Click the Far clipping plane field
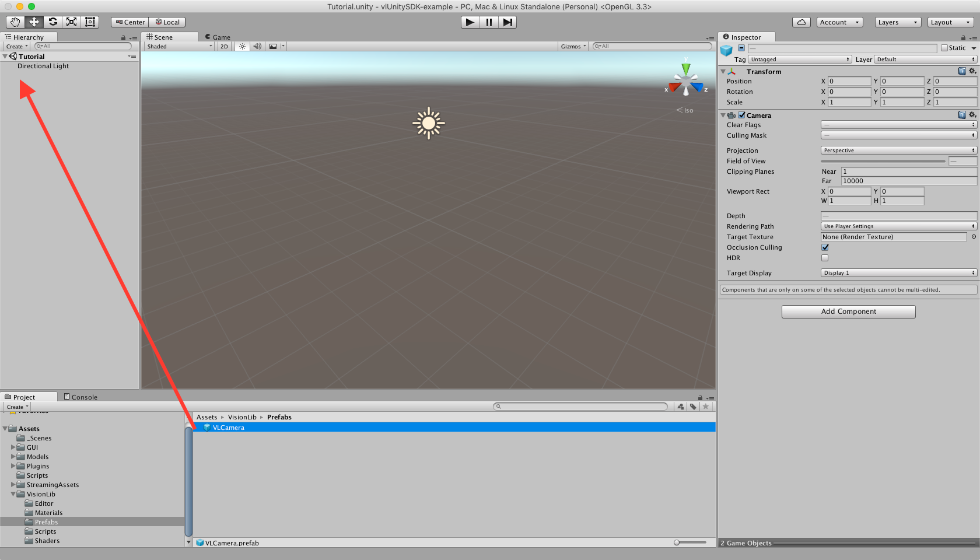980x560 pixels. click(x=909, y=181)
